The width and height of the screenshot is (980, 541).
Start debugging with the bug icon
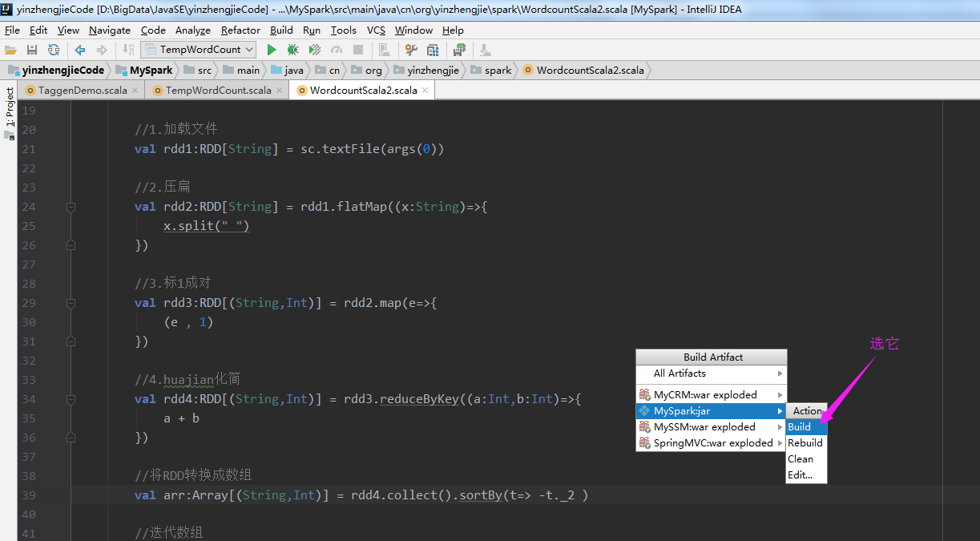pos(293,50)
